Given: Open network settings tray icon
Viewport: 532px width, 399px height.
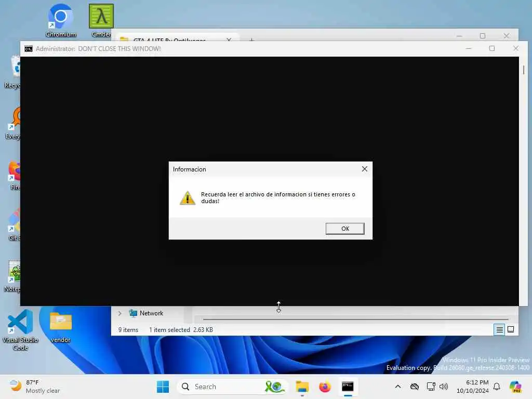Looking at the screenshot, I should click(431, 387).
